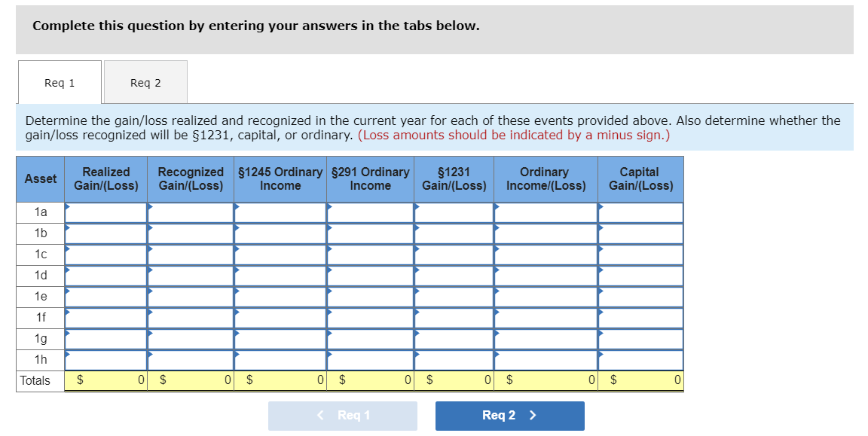Click asset 1g §291 Ordinary Income cell
This screenshot has height=436, width=868.
point(370,338)
